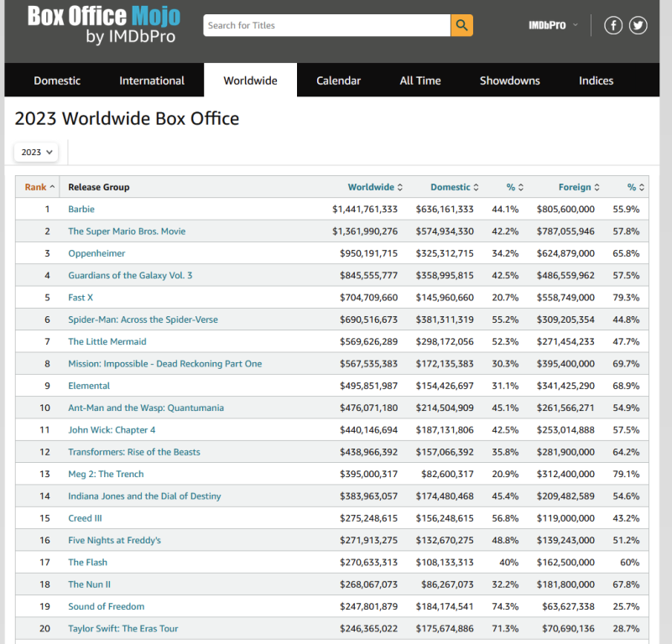Expand the IMDbPro menu

pyautogui.click(x=553, y=25)
